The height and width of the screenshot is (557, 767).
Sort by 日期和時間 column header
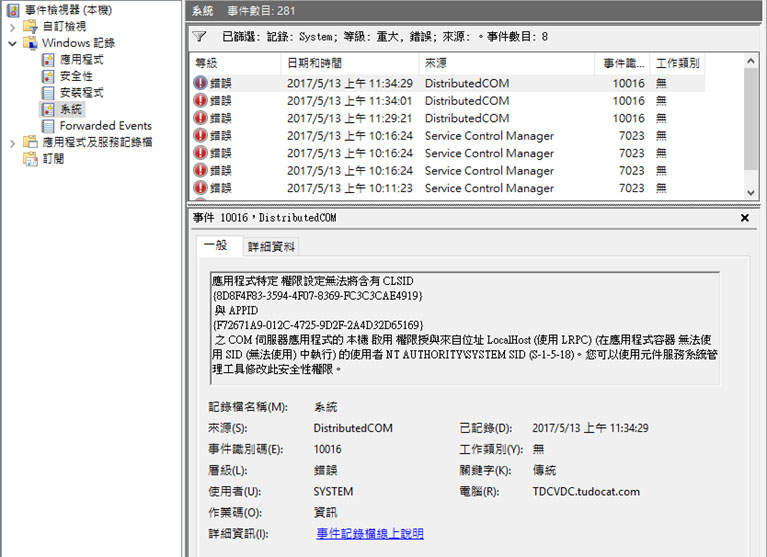click(x=350, y=63)
